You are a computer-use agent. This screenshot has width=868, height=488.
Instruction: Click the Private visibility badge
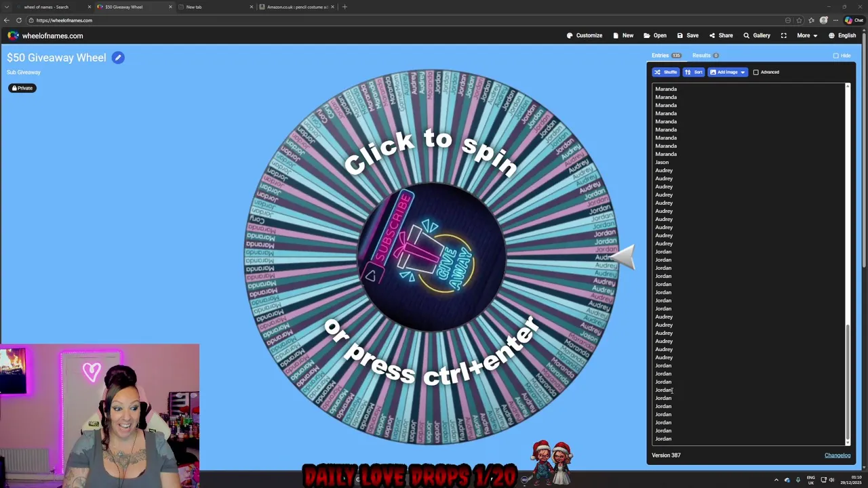[x=22, y=88]
